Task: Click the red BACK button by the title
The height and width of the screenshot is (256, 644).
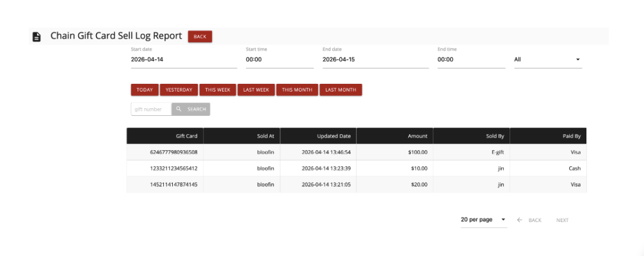Action: (200, 36)
